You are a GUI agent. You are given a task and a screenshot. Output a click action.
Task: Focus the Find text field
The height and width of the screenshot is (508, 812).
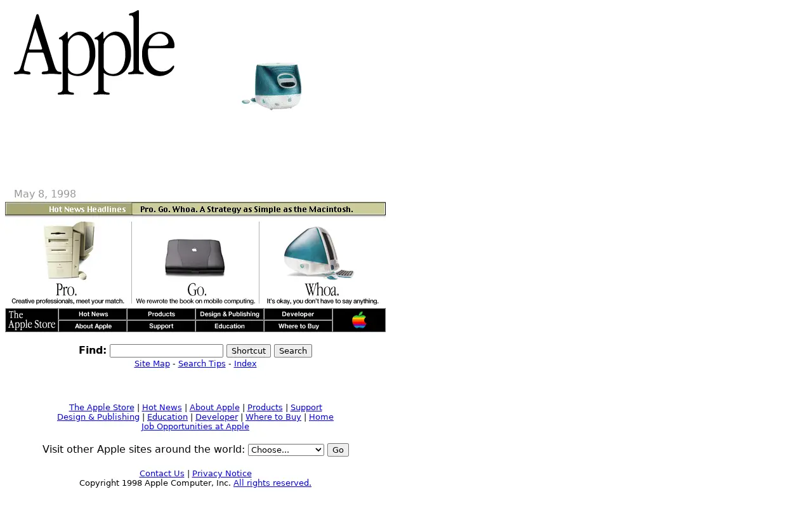coord(166,351)
